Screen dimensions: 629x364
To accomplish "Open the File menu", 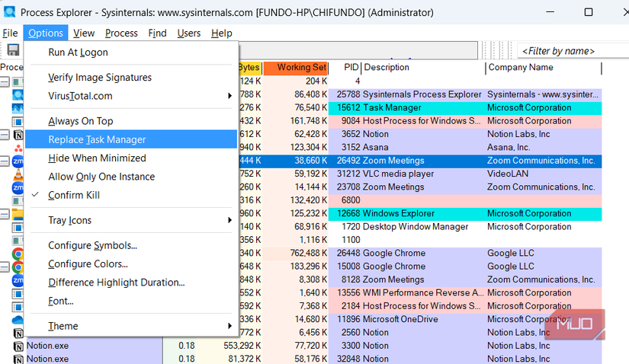I will pyautogui.click(x=10, y=33).
